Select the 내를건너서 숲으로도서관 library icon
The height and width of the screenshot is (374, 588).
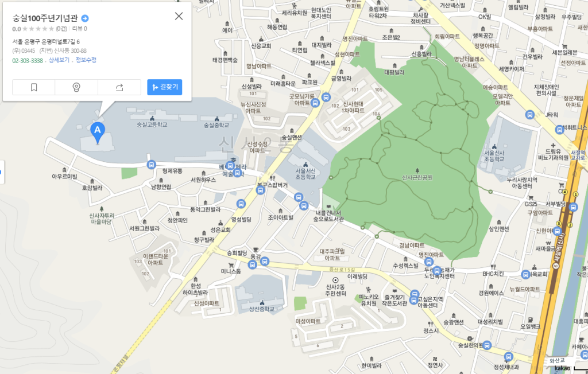(328, 206)
